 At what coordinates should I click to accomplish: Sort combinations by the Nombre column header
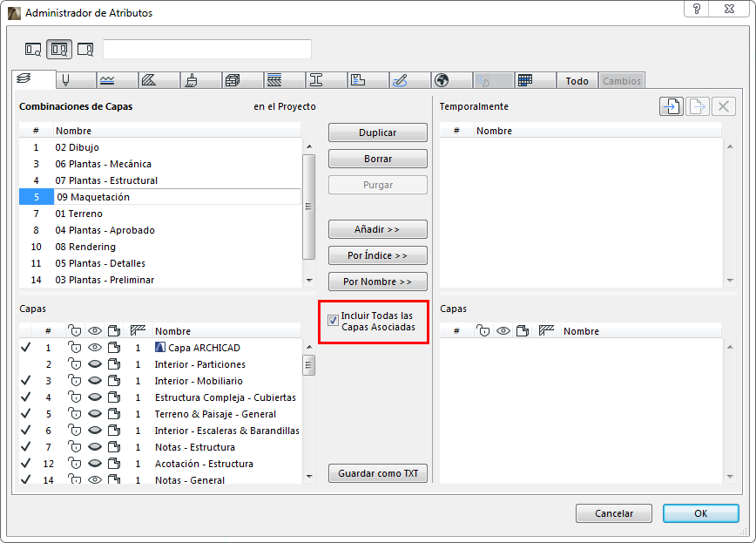177,131
